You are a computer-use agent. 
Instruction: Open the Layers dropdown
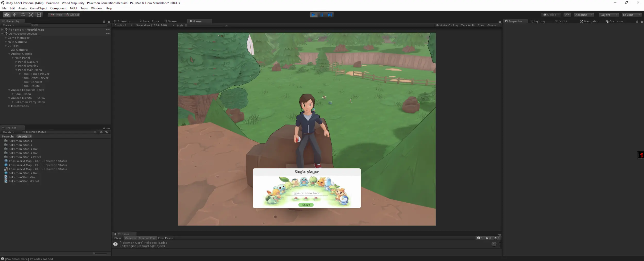tap(608, 15)
